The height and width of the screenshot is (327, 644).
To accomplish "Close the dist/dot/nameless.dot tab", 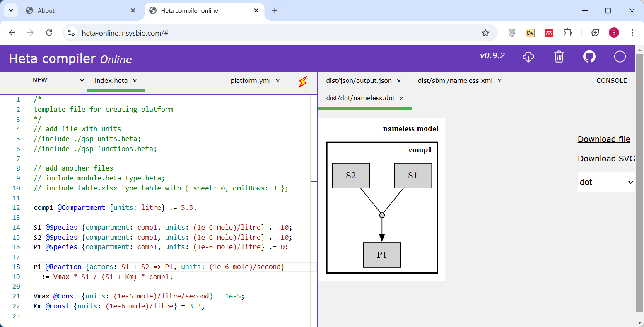I will click(x=402, y=99).
